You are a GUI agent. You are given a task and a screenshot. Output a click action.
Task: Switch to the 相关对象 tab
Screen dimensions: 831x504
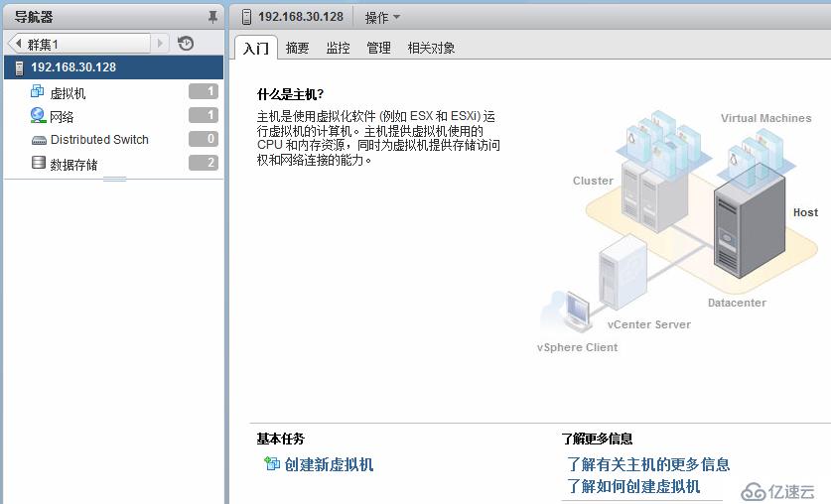(431, 49)
